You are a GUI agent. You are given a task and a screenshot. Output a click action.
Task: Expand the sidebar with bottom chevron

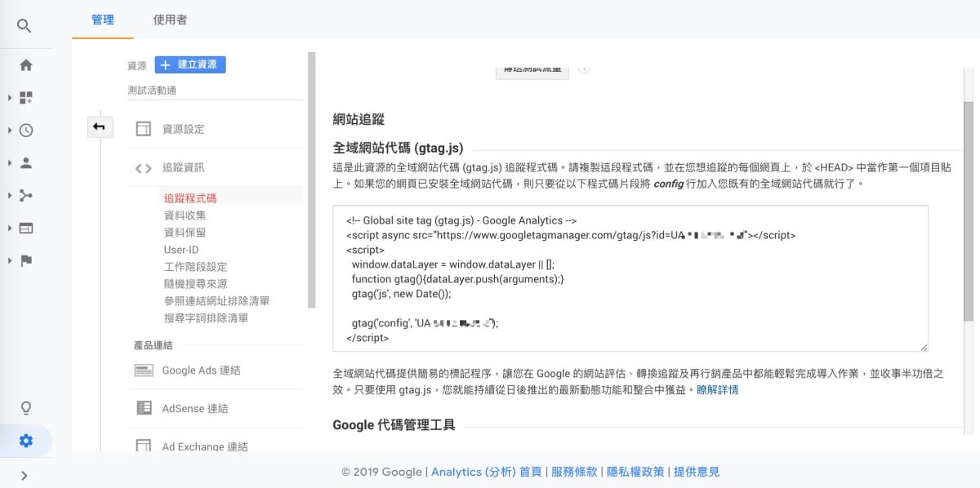click(24, 476)
